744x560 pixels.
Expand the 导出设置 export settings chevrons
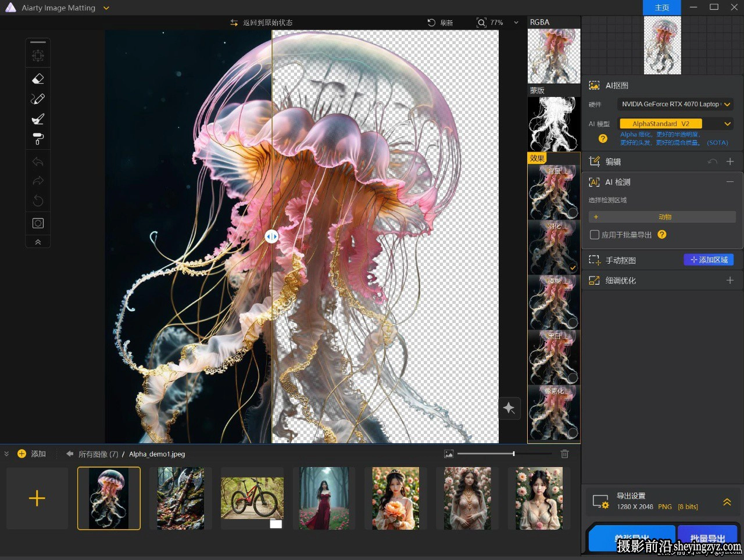click(727, 502)
